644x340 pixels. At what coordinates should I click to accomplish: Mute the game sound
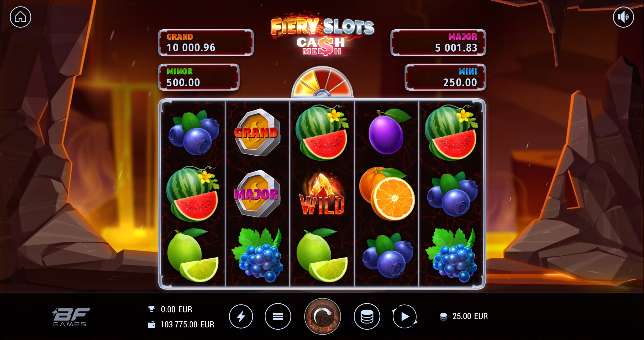coord(623,17)
